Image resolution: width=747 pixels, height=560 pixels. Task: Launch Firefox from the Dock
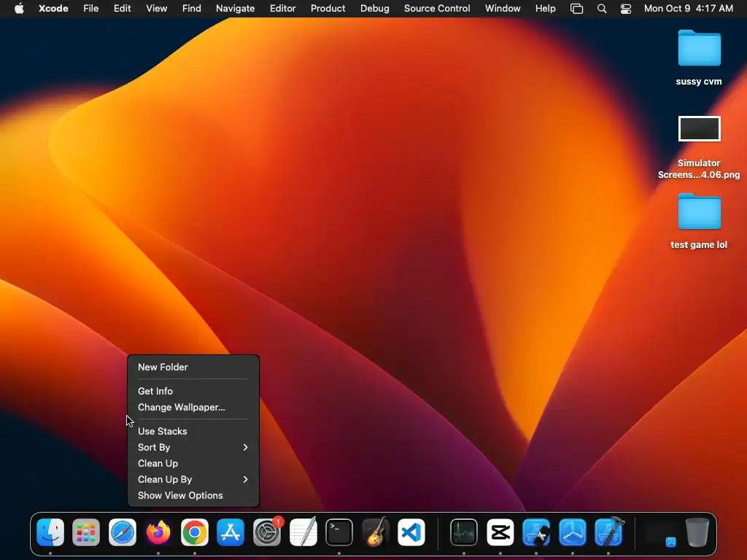[x=158, y=532]
